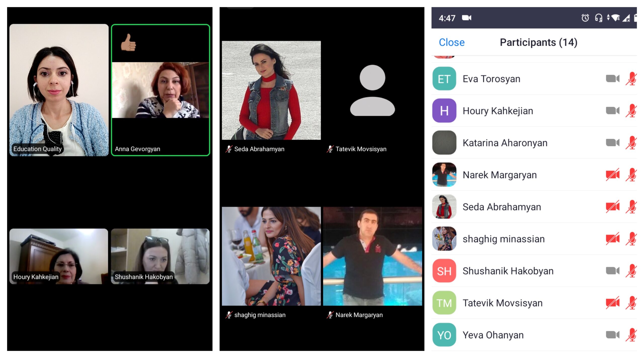
Task: Click Narek Margaryan's camera-off icon
Action: [612, 175]
